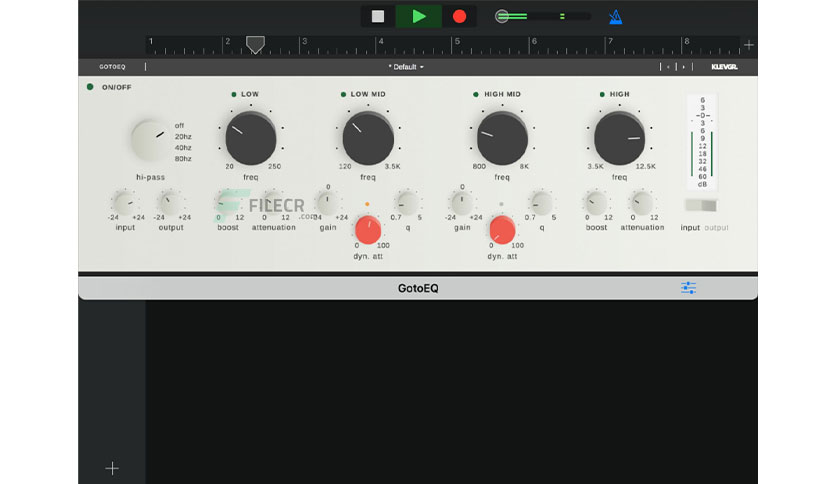Go to next preset with the right arrow
836x484 pixels.
(684, 67)
